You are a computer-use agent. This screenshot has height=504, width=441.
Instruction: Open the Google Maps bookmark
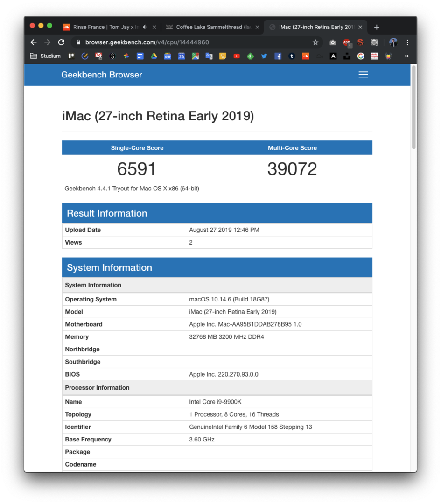195,56
